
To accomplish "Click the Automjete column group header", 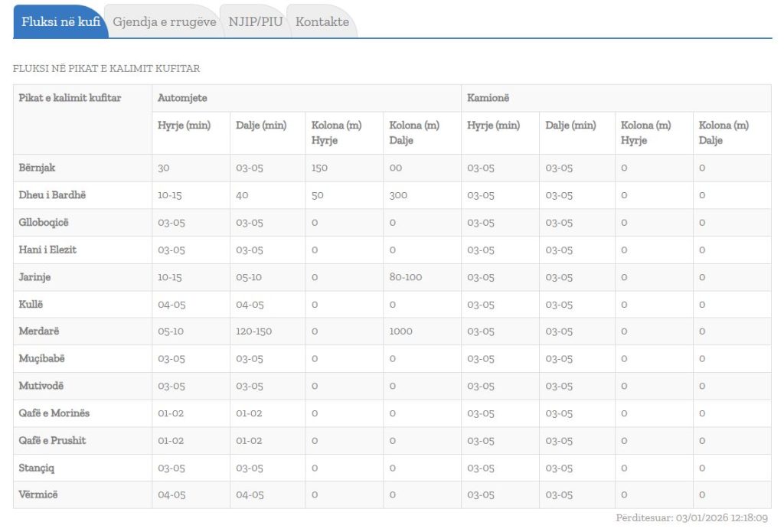I will pyautogui.click(x=182, y=98).
